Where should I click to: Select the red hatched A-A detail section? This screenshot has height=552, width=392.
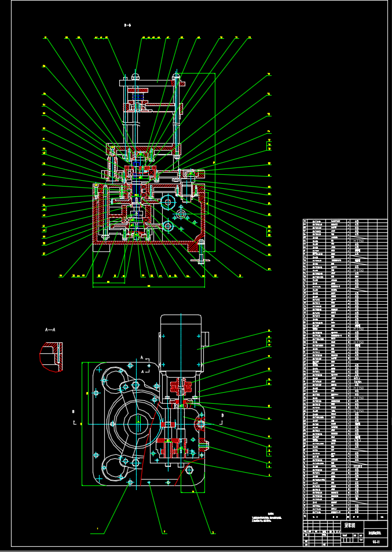click(x=51, y=357)
